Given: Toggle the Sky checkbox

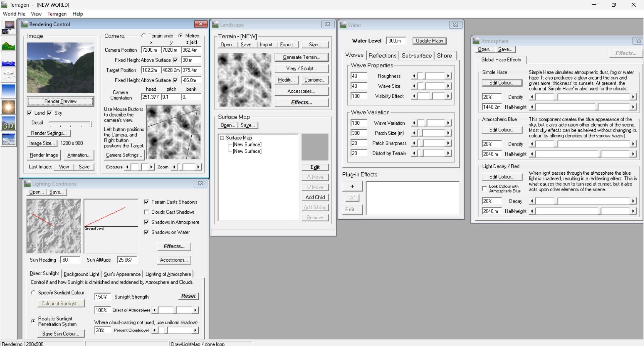Looking at the screenshot, I should [x=50, y=113].
